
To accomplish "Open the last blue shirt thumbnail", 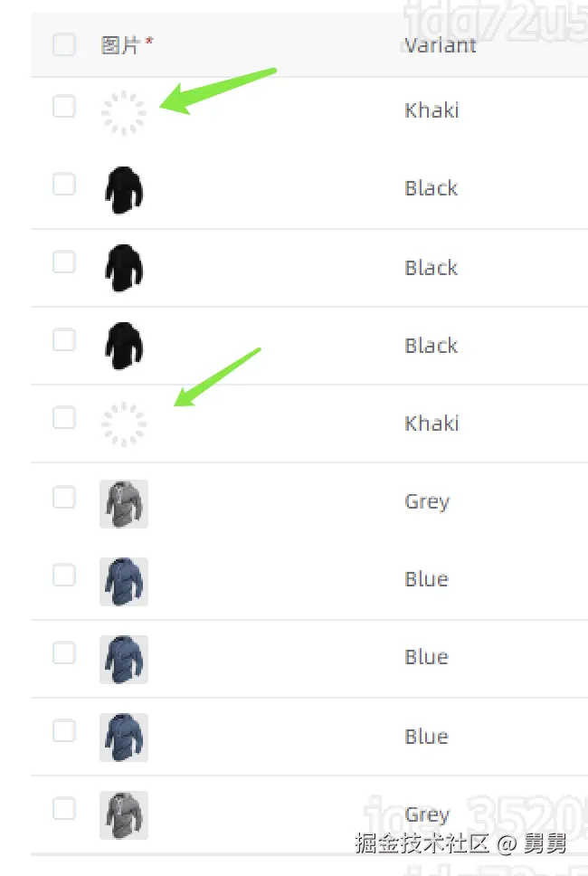I will [123, 737].
